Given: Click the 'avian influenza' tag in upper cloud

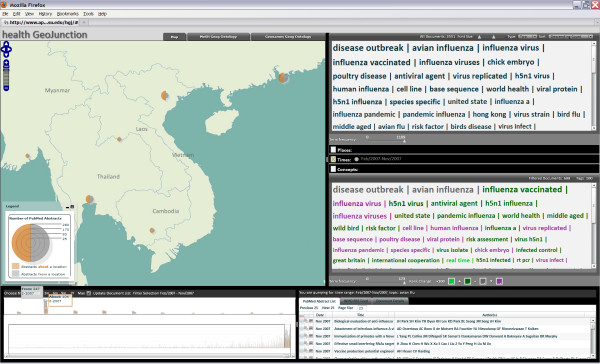Looking at the screenshot, I should tap(443, 48).
